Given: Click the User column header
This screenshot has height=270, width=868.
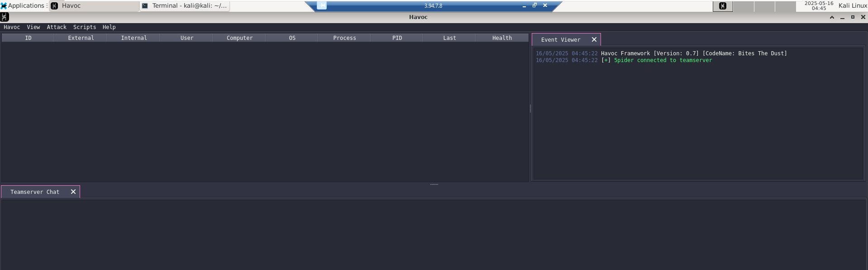Looking at the screenshot, I should [x=187, y=38].
